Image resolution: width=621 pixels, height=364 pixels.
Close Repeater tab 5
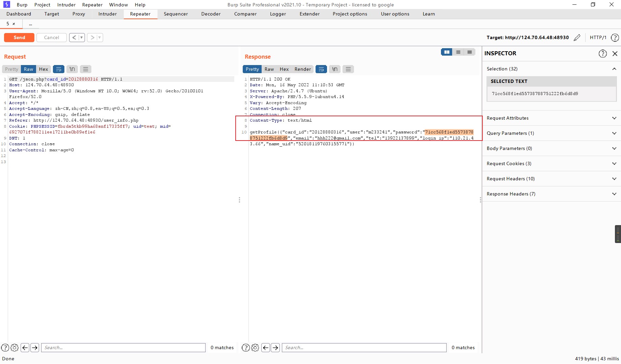click(14, 24)
